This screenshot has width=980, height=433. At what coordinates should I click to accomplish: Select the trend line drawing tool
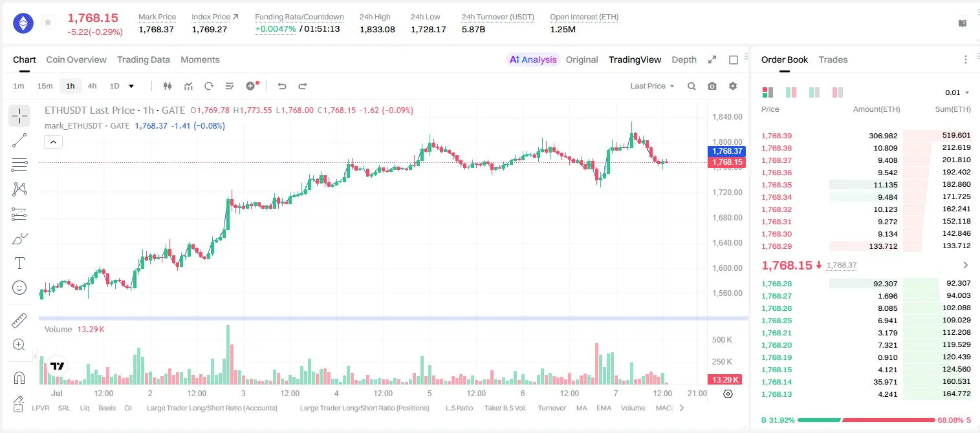tap(19, 140)
